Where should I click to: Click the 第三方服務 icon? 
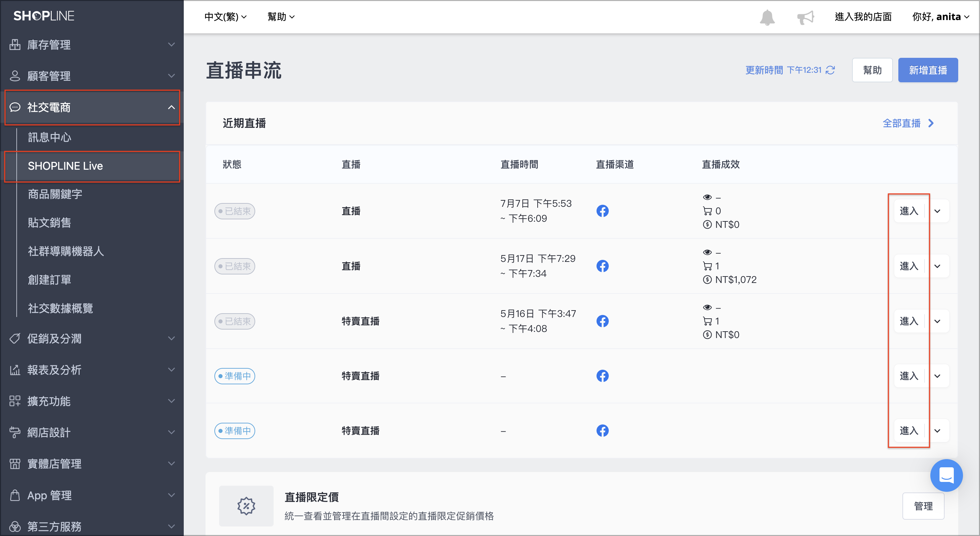tap(15, 526)
